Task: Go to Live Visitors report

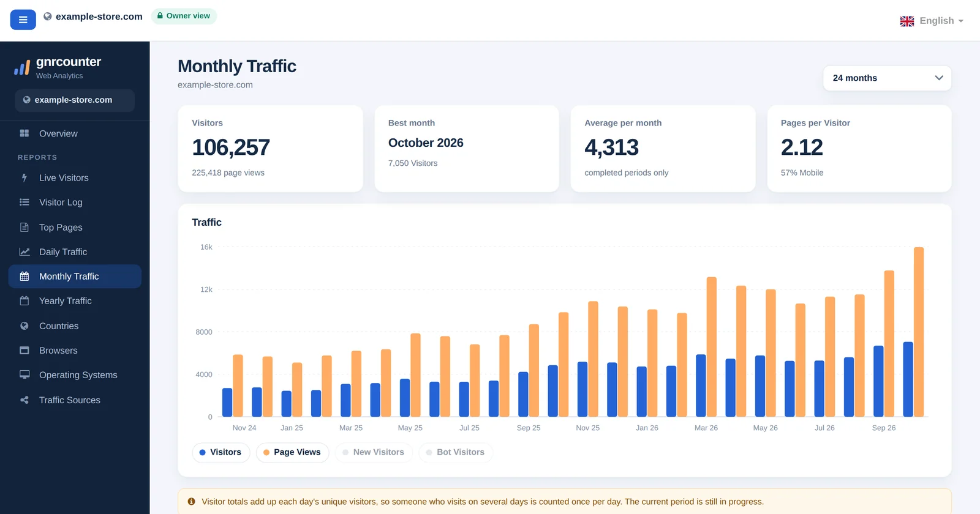Action: pos(75,177)
